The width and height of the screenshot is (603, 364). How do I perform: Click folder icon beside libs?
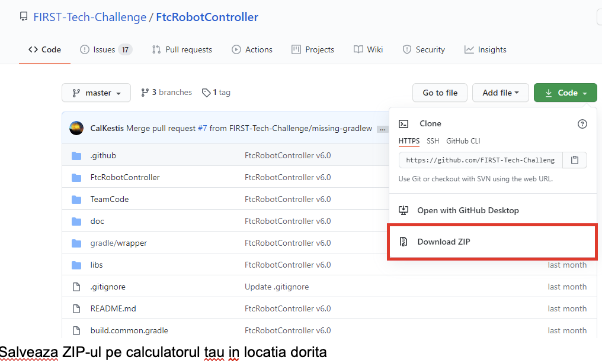(77, 265)
